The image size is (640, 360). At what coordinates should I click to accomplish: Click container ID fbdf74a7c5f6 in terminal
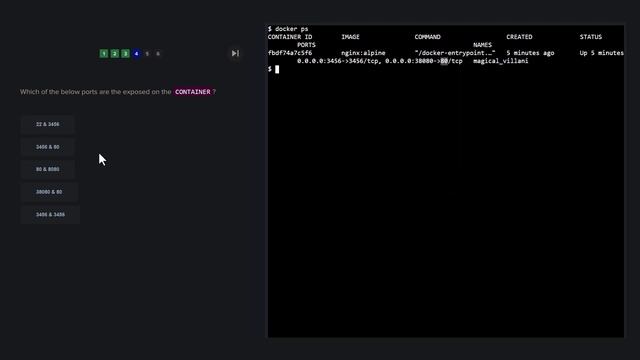pos(290,53)
